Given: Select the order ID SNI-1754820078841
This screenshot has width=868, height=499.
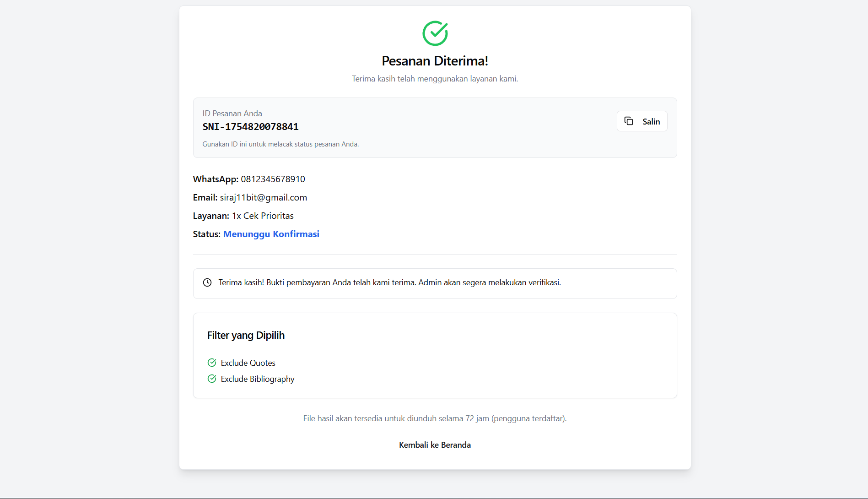Looking at the screenshot, I should [250, 127].
